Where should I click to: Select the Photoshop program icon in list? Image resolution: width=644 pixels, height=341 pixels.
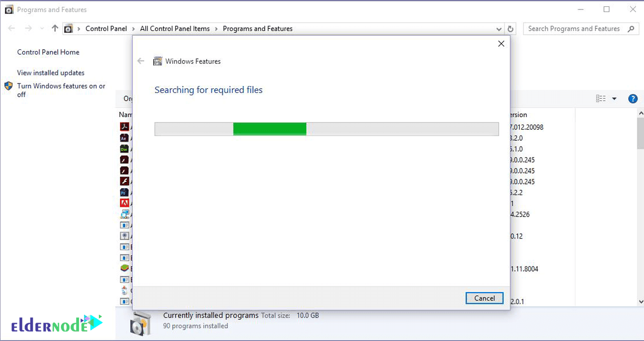coord(124,192)
